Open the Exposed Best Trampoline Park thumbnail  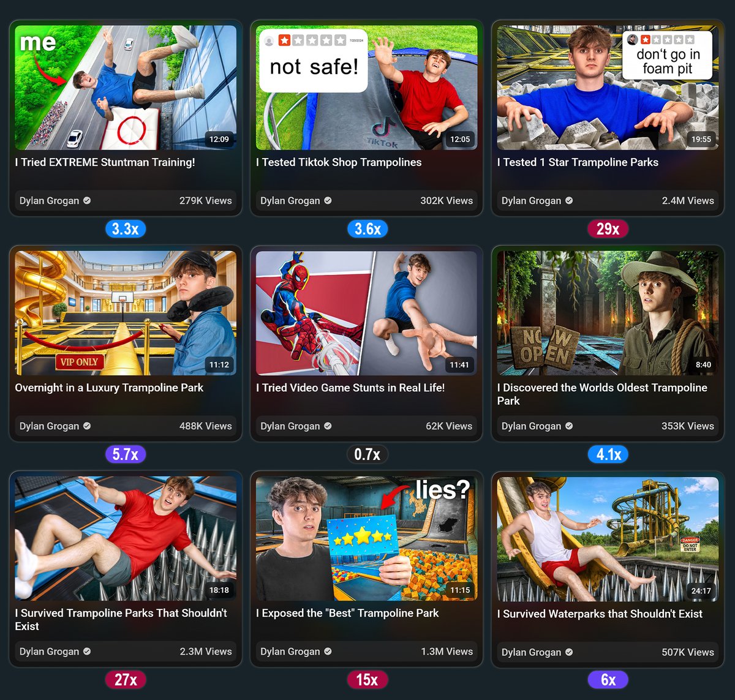coord(366,538)
